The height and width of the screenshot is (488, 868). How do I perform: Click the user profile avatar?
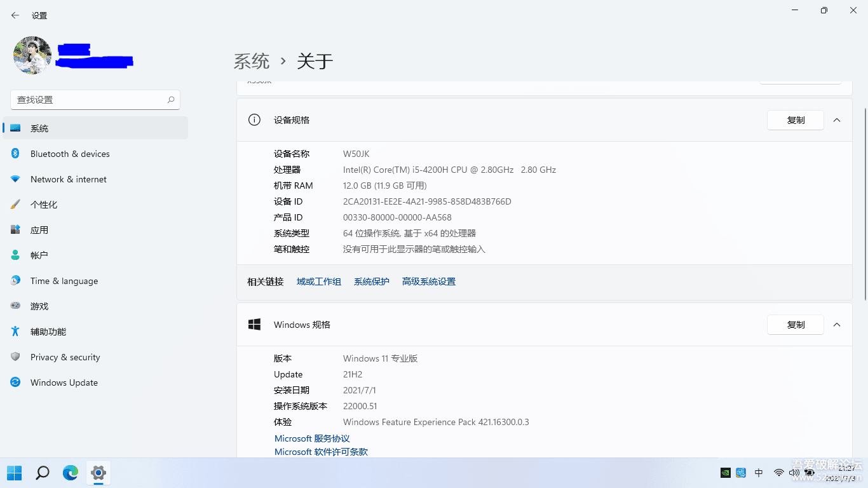point(32,55)
